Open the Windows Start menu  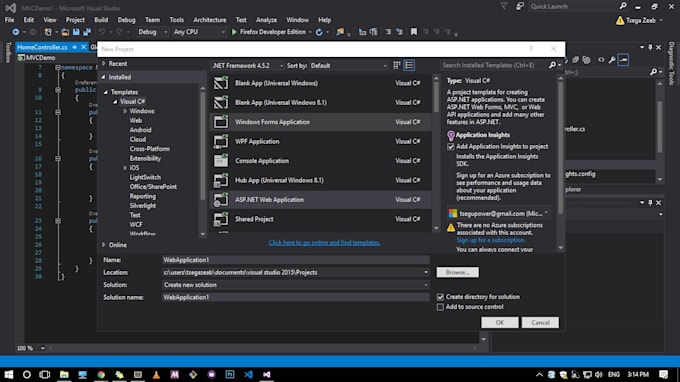click(x=9, y=374)
